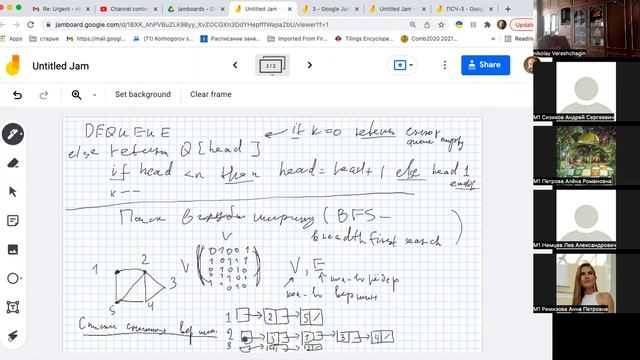Switch to the ПСЧ-3 Google tab

tap(465, 9)
